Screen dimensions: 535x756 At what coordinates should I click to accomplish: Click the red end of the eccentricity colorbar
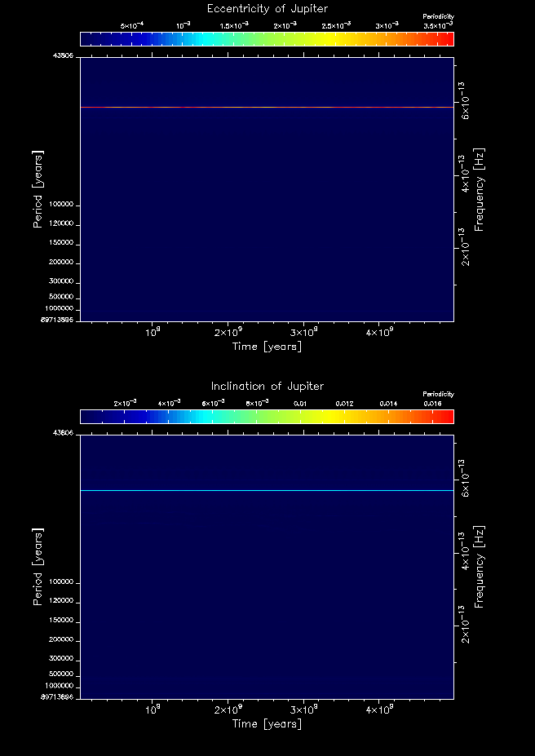(x=448, y=39)
